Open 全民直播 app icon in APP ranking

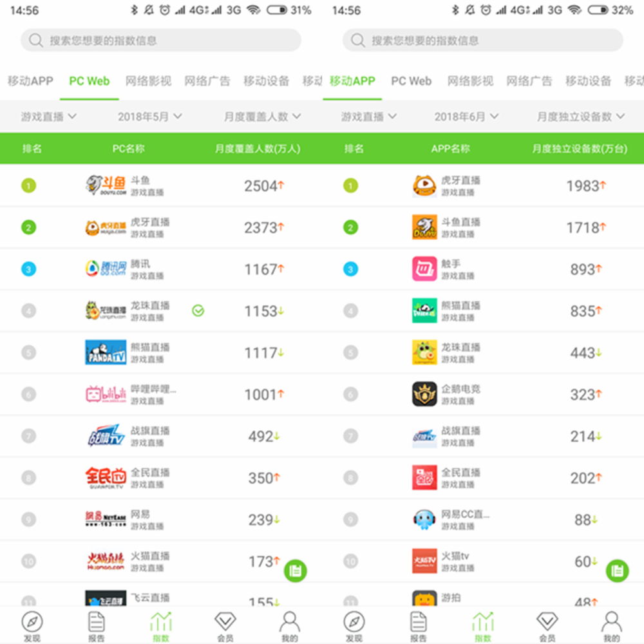[x=424, y=478]
